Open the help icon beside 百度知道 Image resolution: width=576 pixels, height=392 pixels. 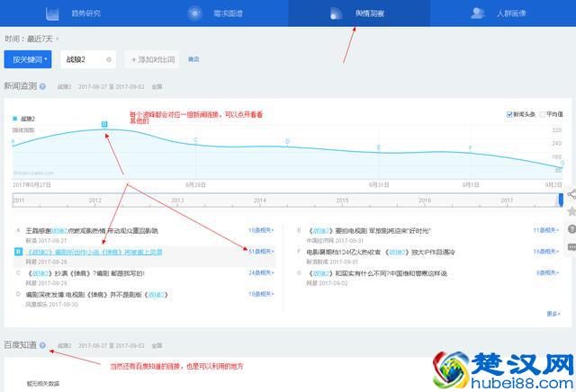coord(42,345)
